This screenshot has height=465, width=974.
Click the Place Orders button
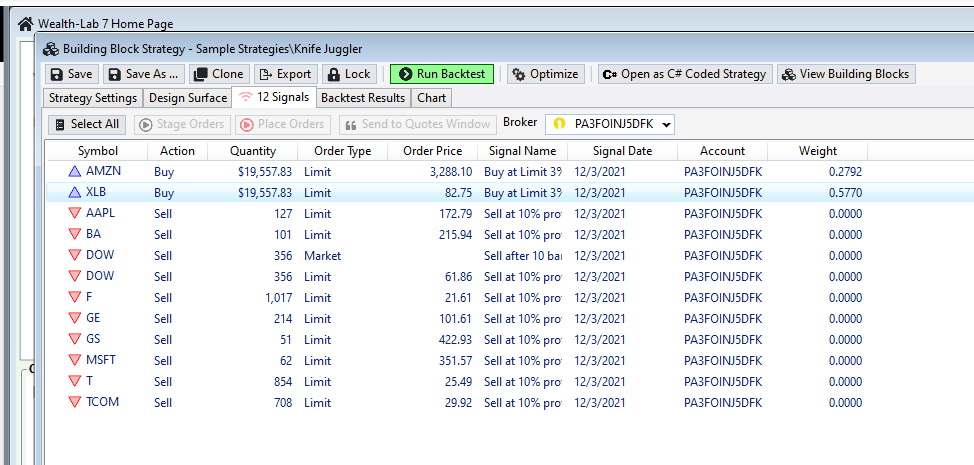click(x=283, y=124)
